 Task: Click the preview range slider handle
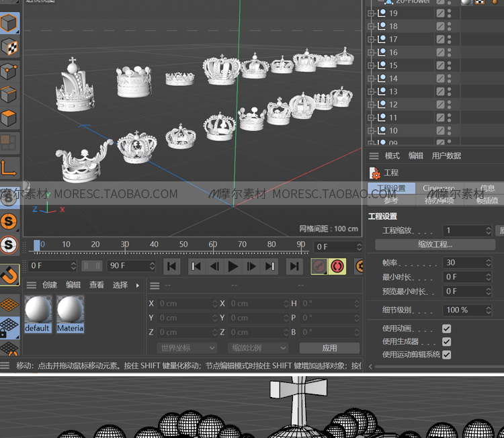pyautogui.click(x=92, y=266)
